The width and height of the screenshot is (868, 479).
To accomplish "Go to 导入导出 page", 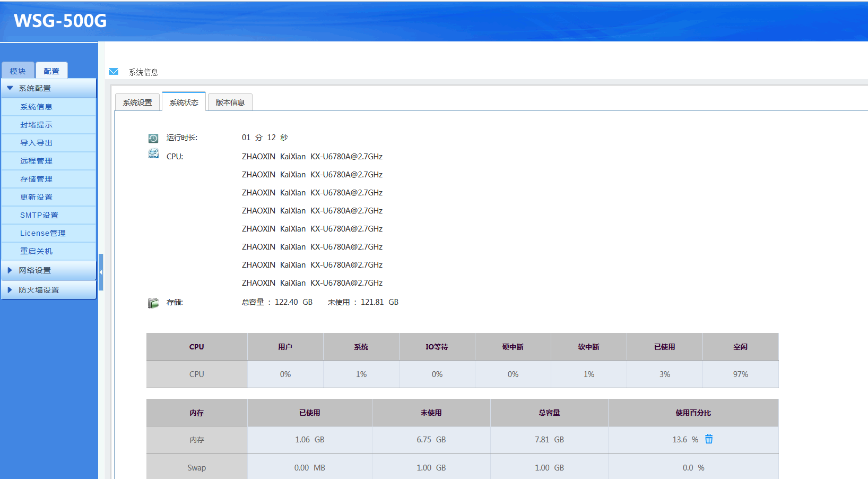I will click(x=36, y=143).
